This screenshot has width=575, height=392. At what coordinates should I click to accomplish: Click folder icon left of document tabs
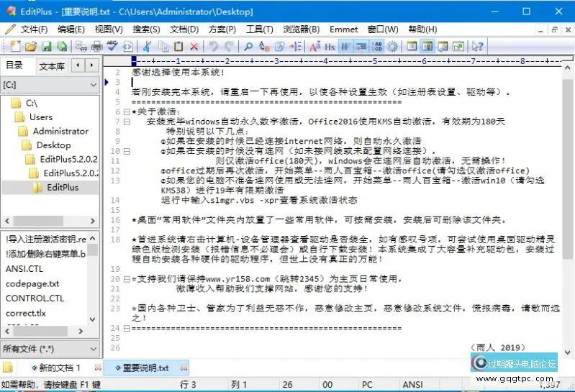(x=8, y=367)
